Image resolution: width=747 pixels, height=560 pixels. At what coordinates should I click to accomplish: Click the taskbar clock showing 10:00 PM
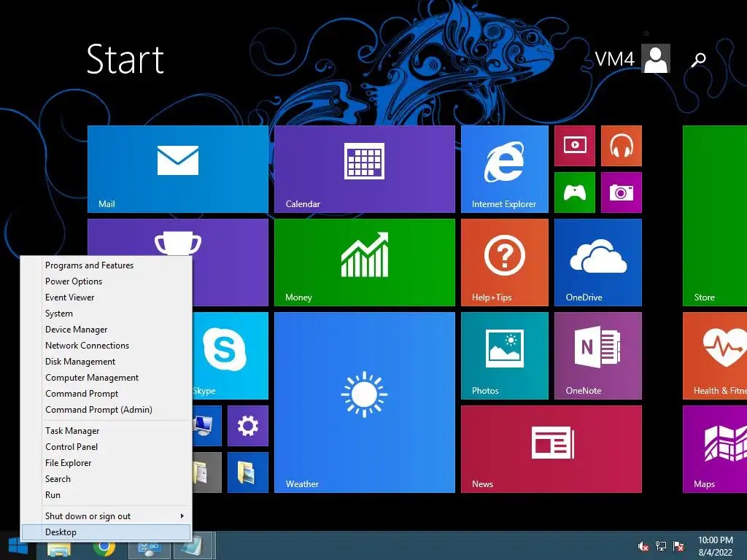pos(715,546)
